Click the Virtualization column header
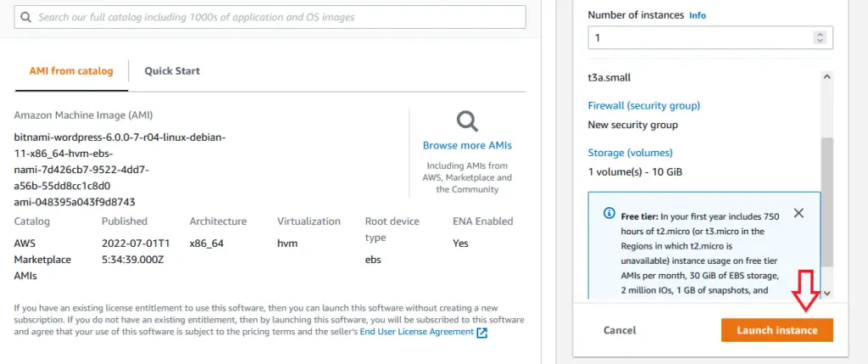This screenshot has width=868, height=364. click(309, 221)
